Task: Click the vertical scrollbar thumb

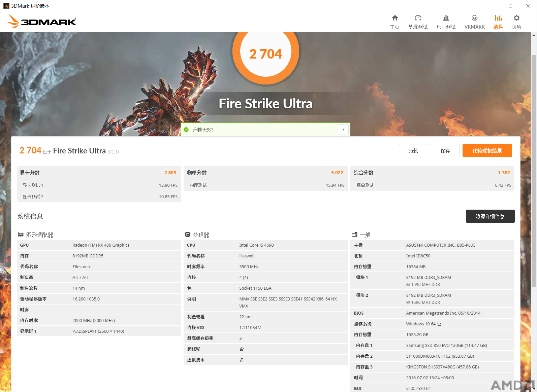Action: click(534, 171)
